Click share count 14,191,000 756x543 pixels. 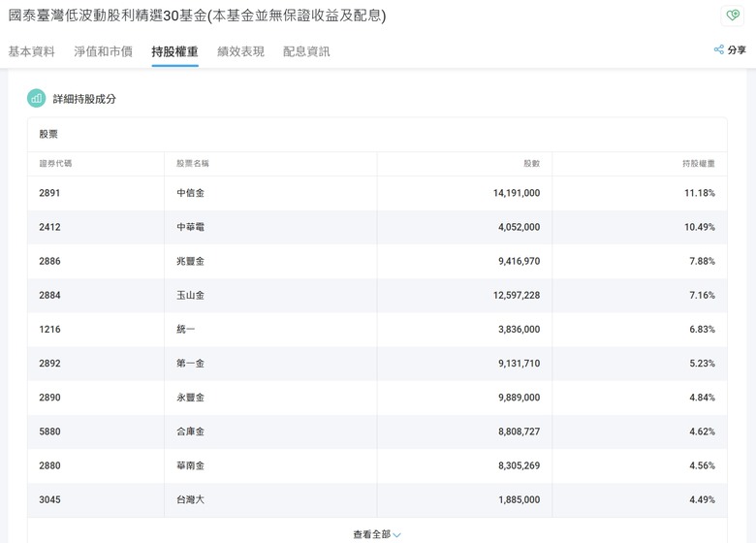(517, 193)
